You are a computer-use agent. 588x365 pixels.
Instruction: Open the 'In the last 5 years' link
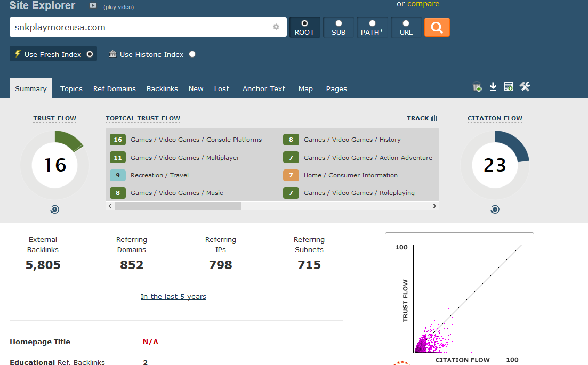click(x=173, y=296)
